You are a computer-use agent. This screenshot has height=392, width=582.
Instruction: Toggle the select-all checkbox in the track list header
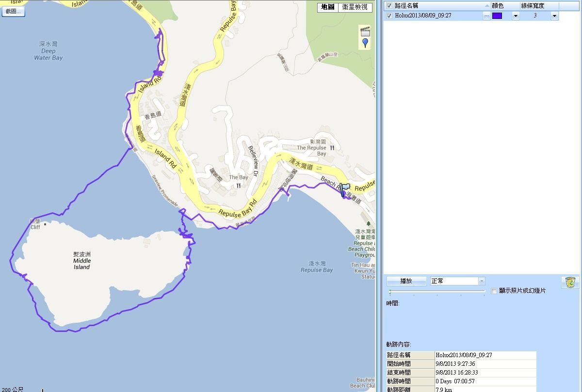click(389, 6)
